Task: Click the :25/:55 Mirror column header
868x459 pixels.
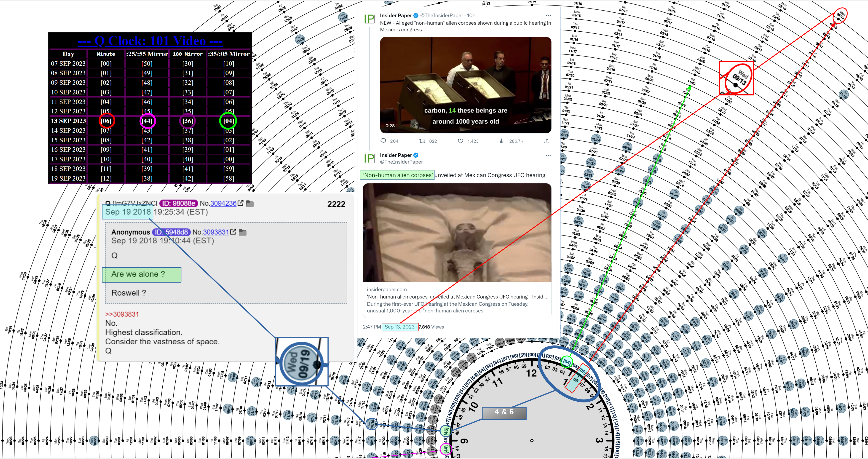Action: click(x=147, y=54)
